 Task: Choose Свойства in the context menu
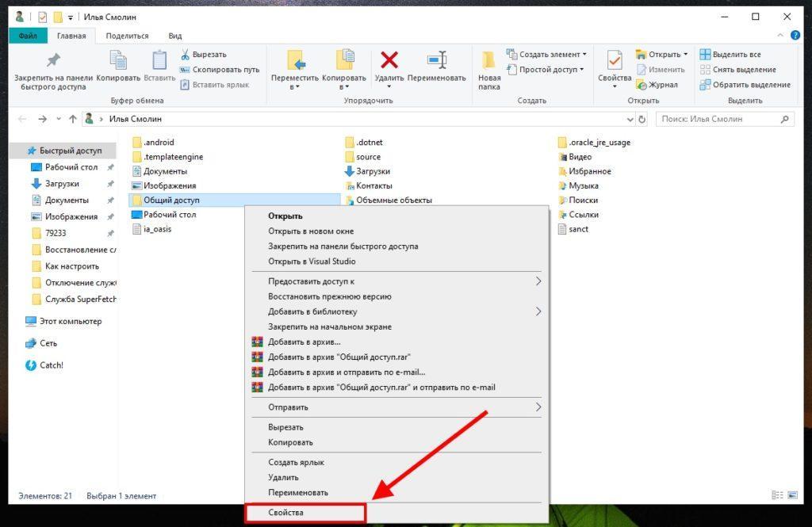click(396, 513)
